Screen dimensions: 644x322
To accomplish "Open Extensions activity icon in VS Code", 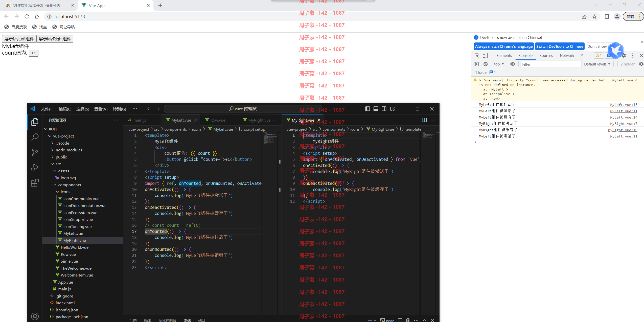I will click(x=35, y=183).
